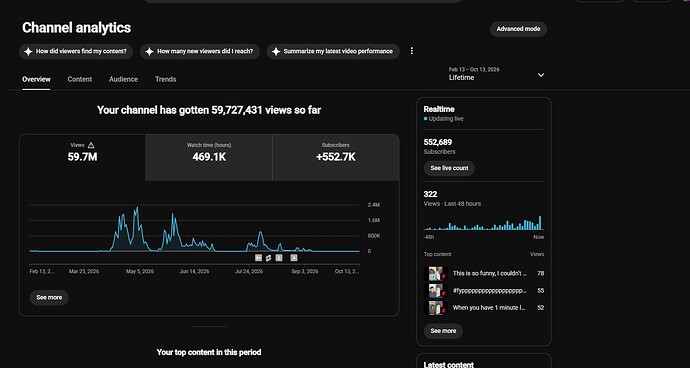The width and height of the screenshot is (690, 368).
Task: Select the Subscribers +552.7K metric card
Action: click(336, 157)
